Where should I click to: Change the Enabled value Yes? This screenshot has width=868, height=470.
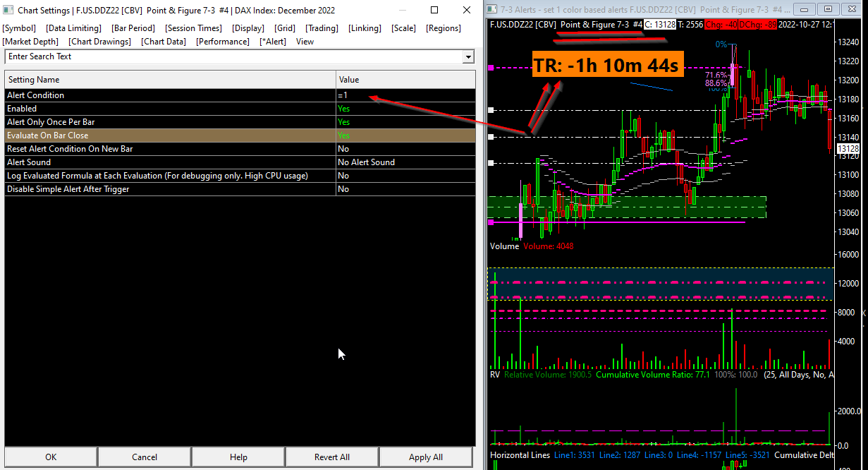pos(405,109)
